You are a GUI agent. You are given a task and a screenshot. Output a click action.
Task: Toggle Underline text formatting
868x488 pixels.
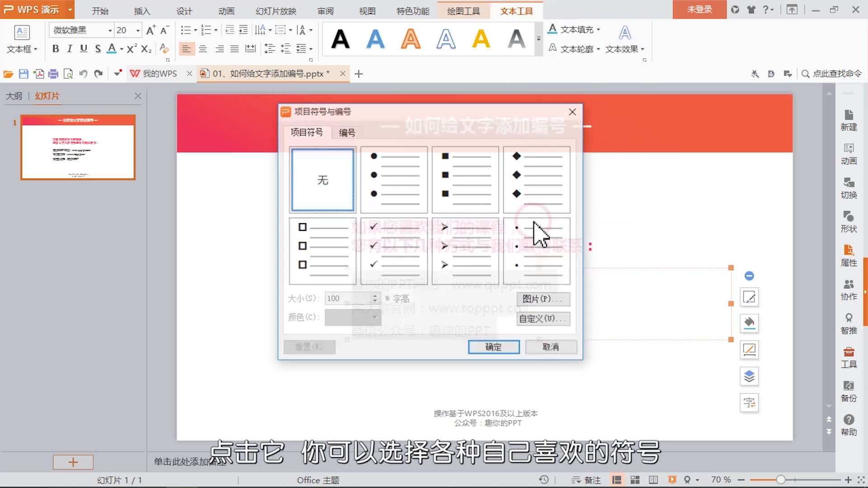[84, 49]
